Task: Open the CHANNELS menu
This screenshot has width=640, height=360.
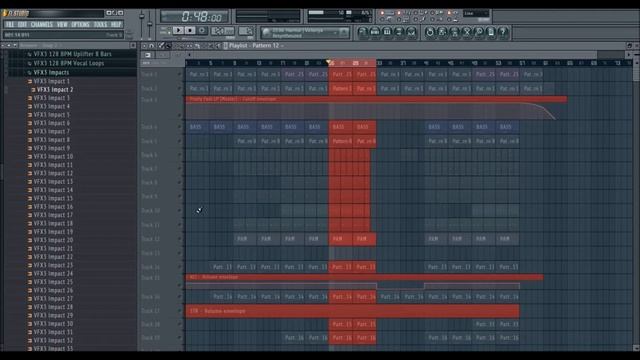Action: click(42, 24)
